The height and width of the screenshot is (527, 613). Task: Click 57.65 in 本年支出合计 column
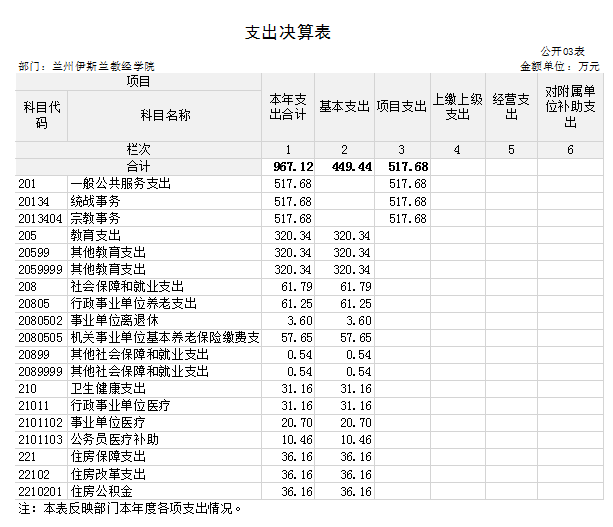click(297, 338)
